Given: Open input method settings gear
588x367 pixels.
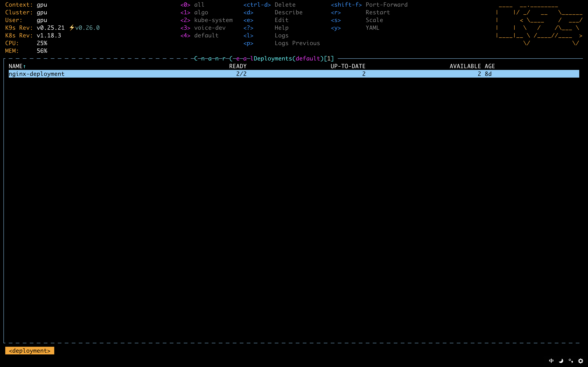Looking at the screenshot, I should 580,361.
